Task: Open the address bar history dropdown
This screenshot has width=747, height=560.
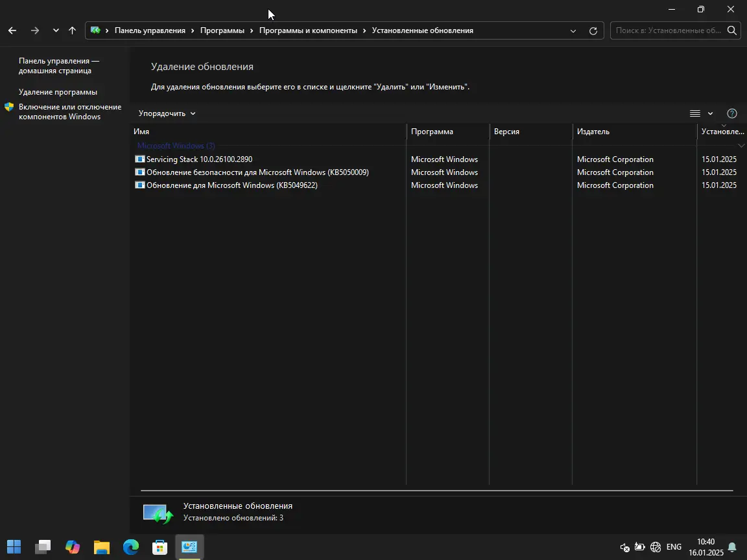Action: pos(573,30)
